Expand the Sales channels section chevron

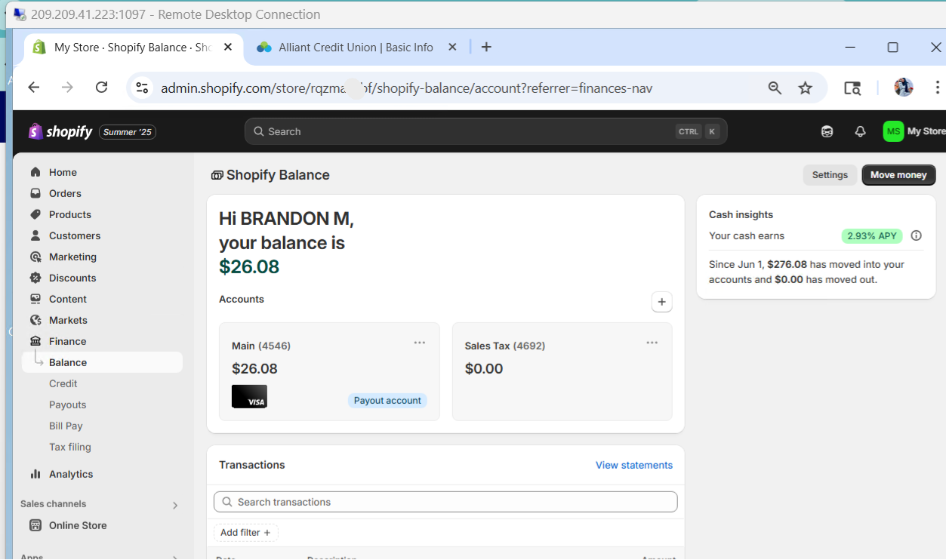tap(175, 505)
